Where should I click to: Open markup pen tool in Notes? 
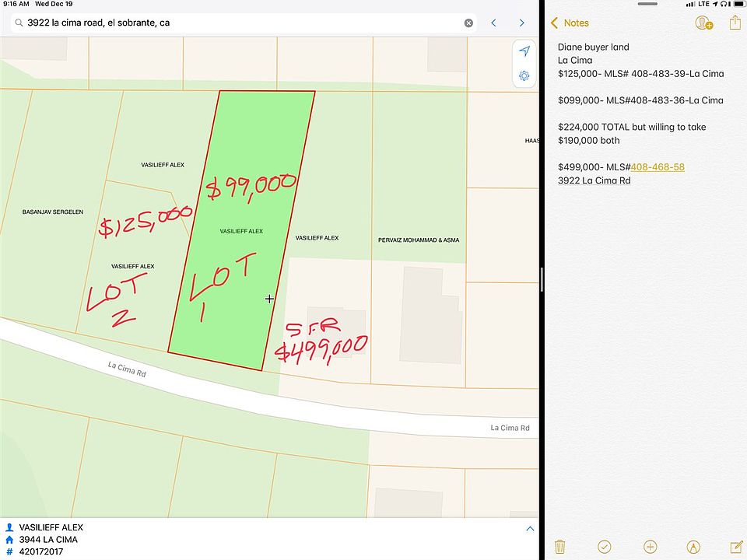coord(693,547)
